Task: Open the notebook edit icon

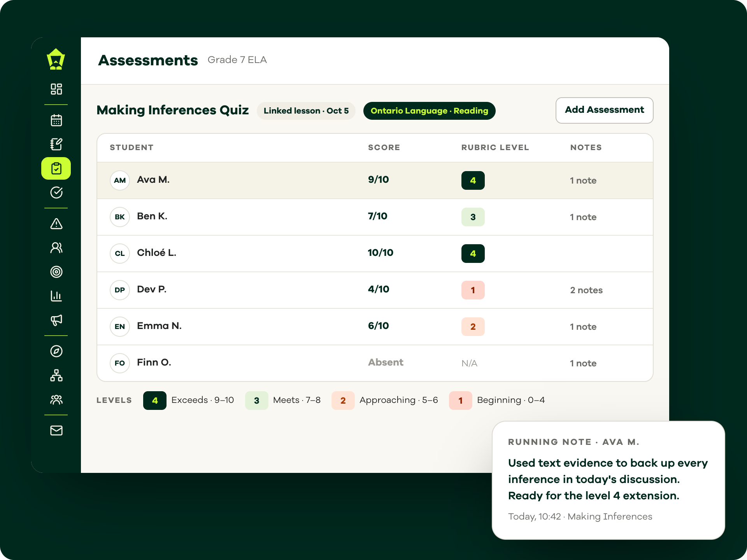Action: click(x=56, y=144)
